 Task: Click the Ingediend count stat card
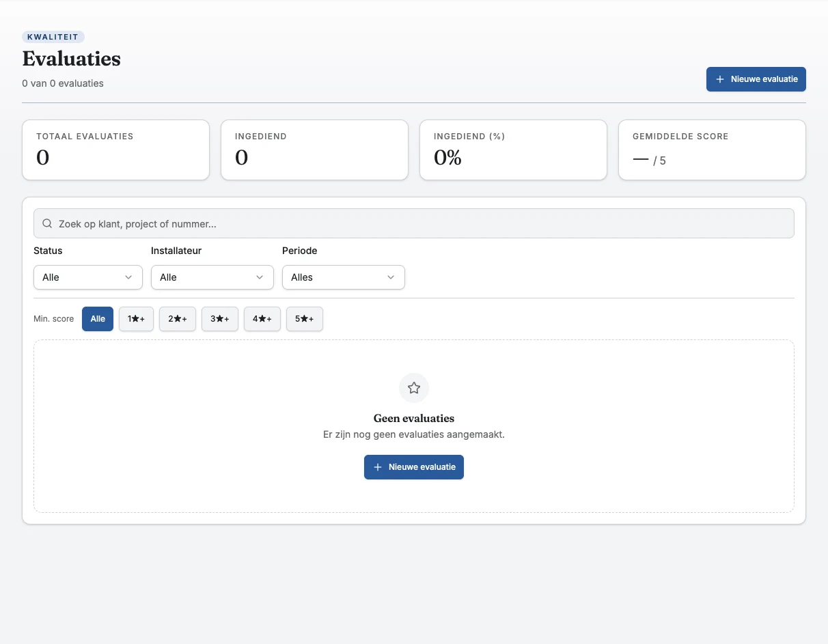[x=315, y=150]
